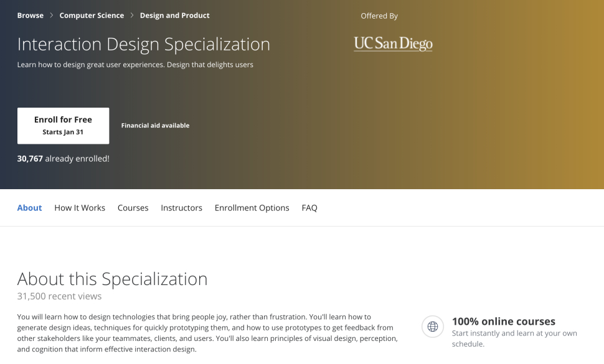The image size is (604, 364).
Task: Open the Financial aid available link
Action: (155, 126)
